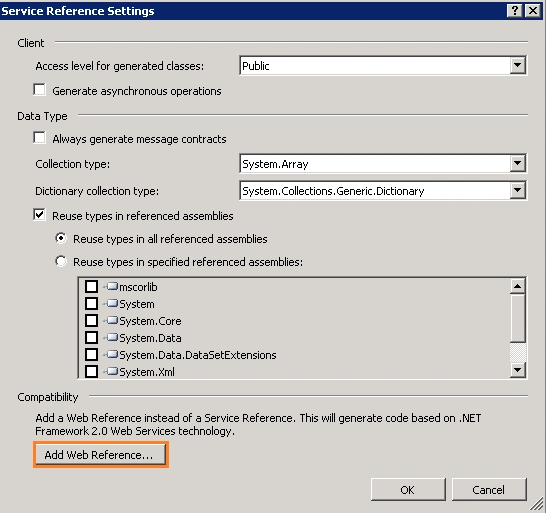Click the System.Data assembly icon

pos(111,337)
